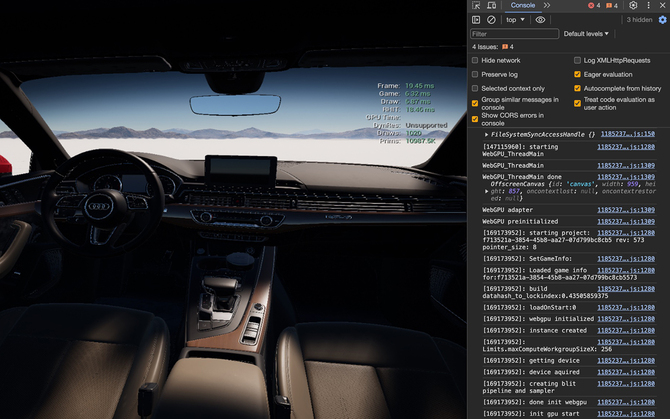Select the creating blit pipeline and sampler message
The height and width of the screenshot is (419, 670).
[529, 387]
